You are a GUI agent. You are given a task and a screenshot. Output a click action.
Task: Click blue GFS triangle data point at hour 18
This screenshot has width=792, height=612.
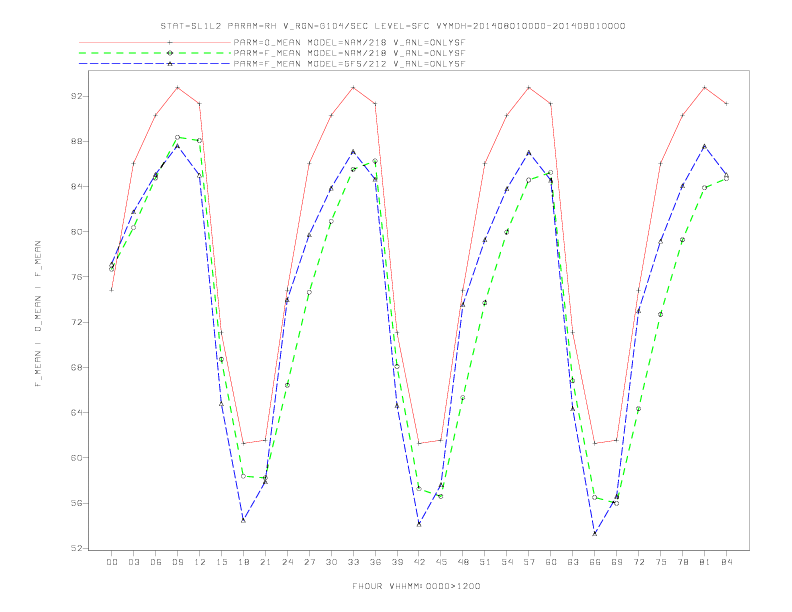[x=243, y=520]
